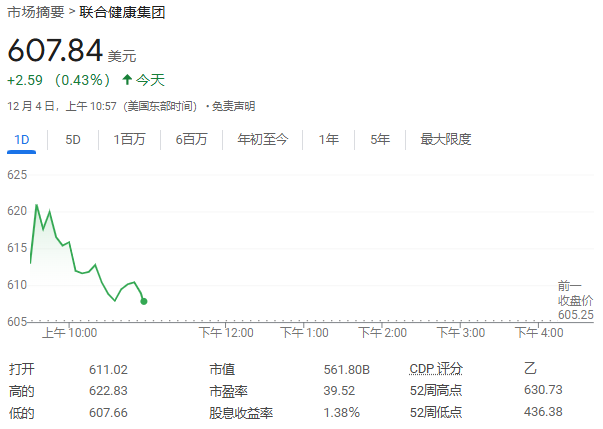Open the 最大限度 range tab
Screen dimensions: 603x429
[x=445, y=140]
